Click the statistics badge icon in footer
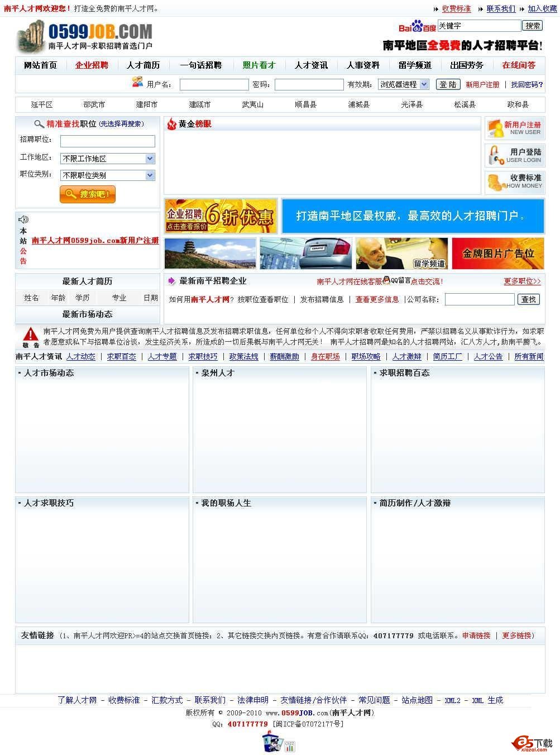 click(290, 746)
